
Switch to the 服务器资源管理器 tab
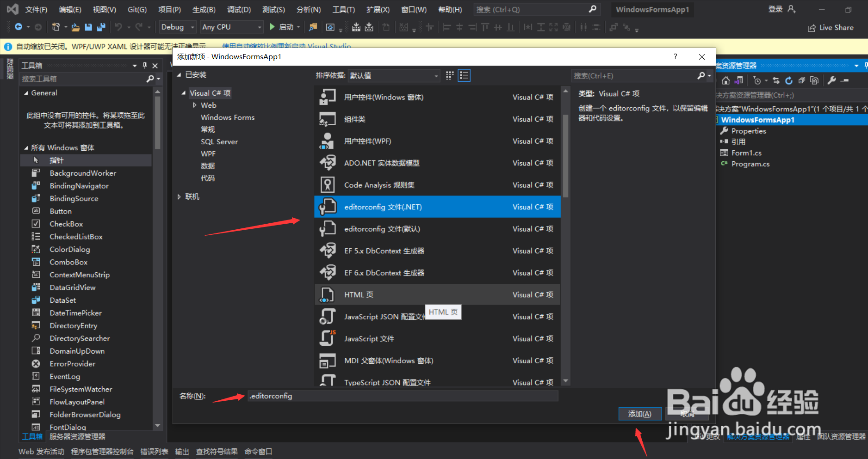tap(77, 436)
